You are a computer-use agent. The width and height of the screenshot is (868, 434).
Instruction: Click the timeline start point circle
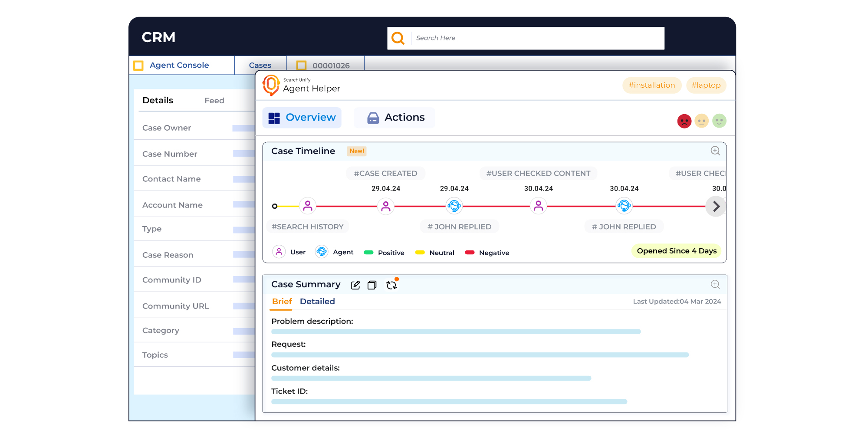275,206
